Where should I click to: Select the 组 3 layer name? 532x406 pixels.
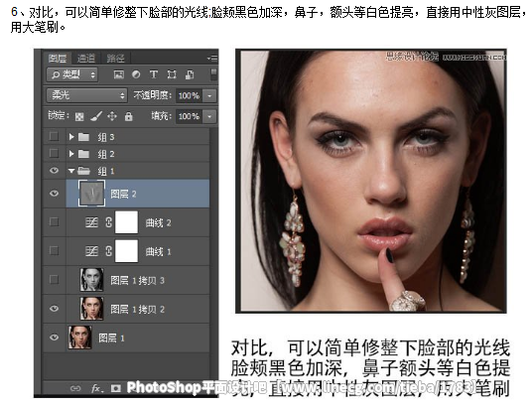(x=106, y=137)
